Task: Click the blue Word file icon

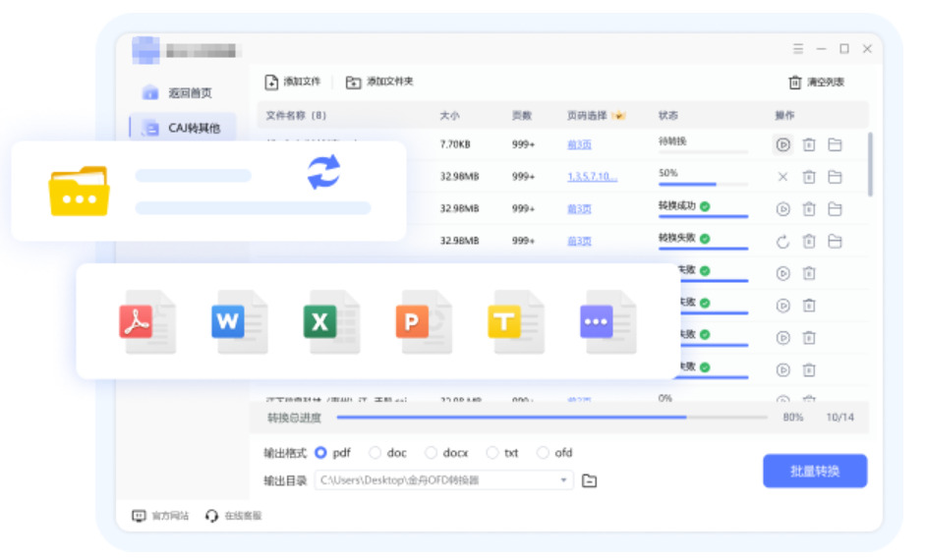Action: [x=240, y=322]
